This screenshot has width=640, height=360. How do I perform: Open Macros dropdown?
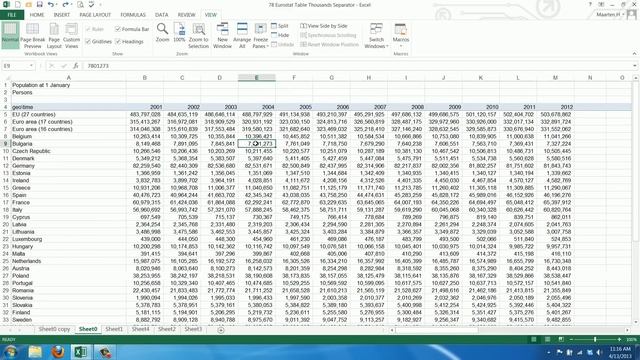(400, 36)
